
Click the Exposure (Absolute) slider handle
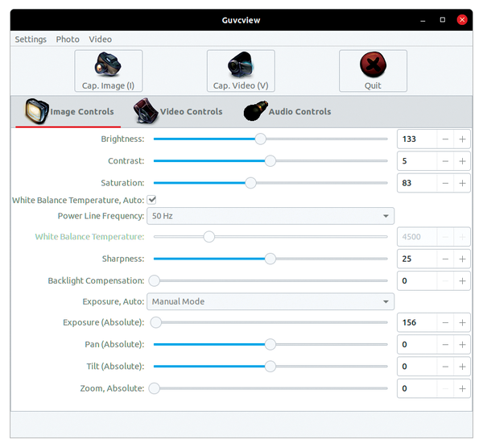pyautogui.click(x=156, y=322)
